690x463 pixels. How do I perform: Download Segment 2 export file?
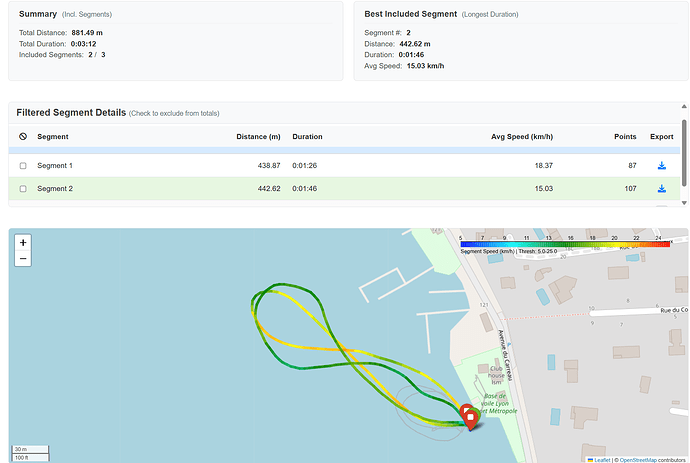click(661, 188)
